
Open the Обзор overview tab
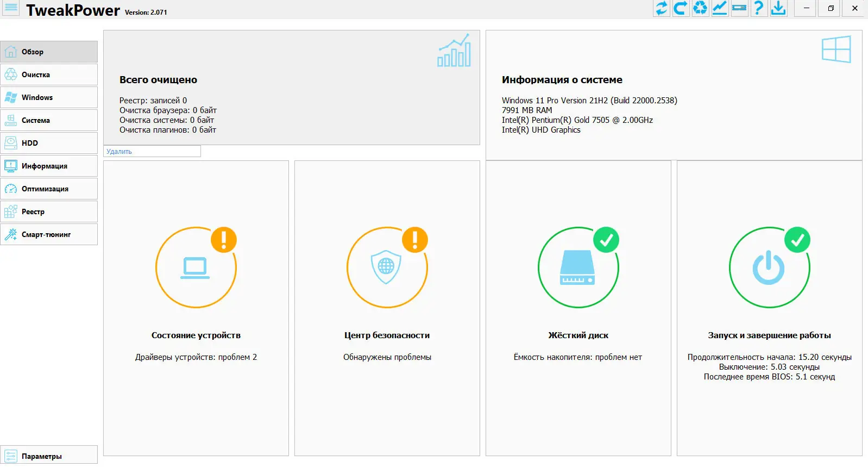point(49,52)
